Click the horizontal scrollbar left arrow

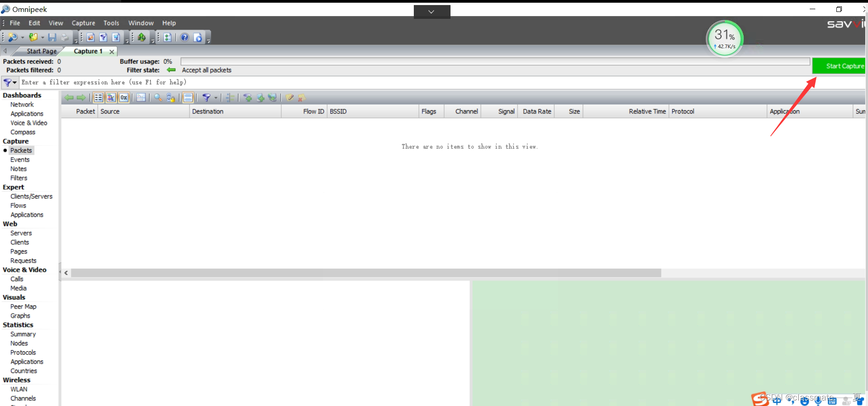pyautogui.click(x=67, y=273)
